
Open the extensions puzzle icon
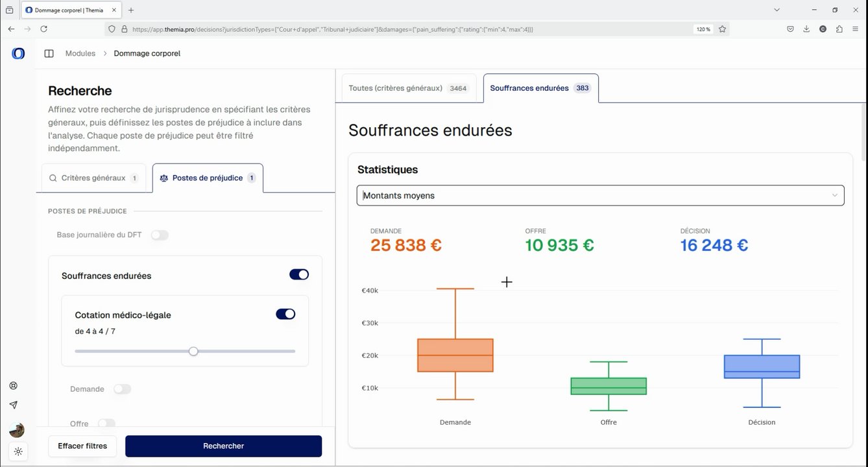(x=839, y=29)
